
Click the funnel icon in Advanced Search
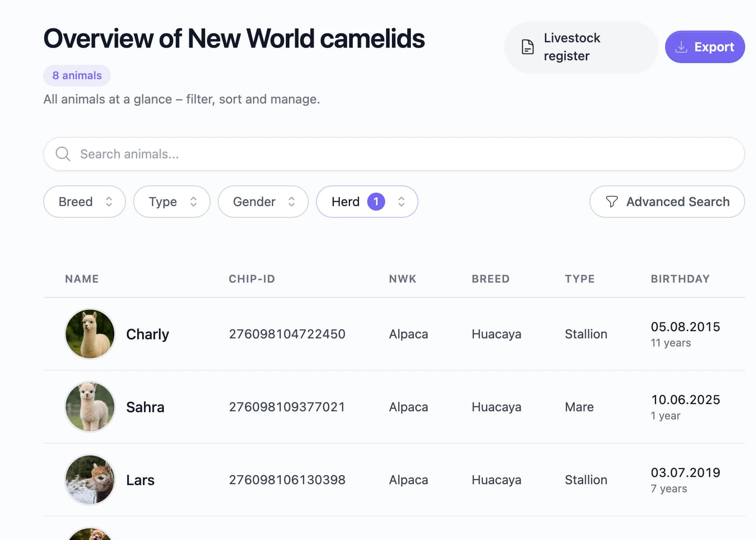pos(612,202)
